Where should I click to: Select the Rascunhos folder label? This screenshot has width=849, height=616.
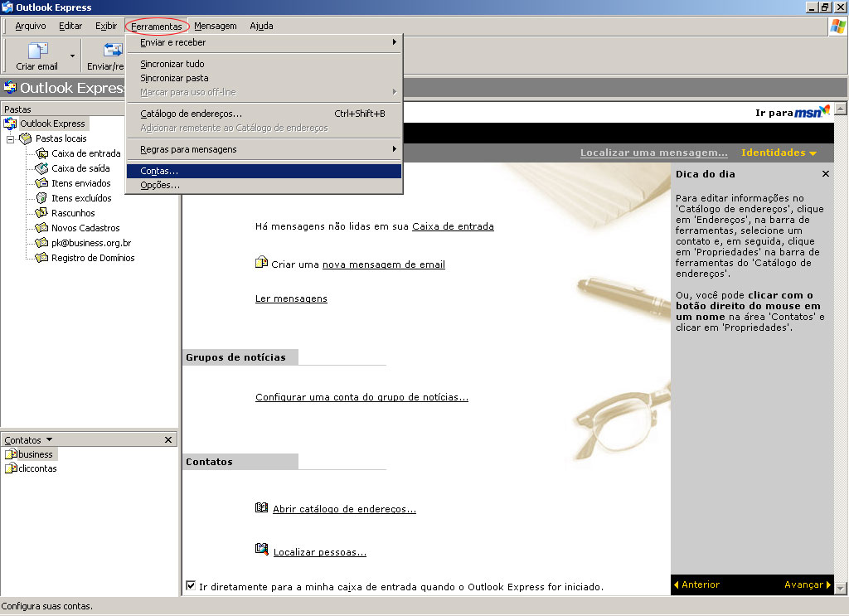[x=73, y=213]
